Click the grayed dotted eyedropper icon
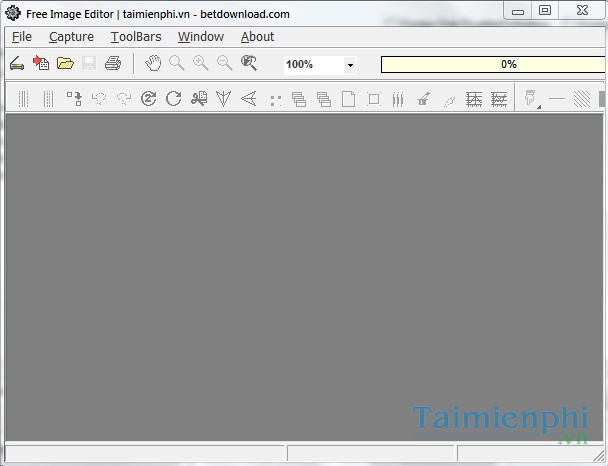Screen dimensions: 608x466 pos(449,101)
